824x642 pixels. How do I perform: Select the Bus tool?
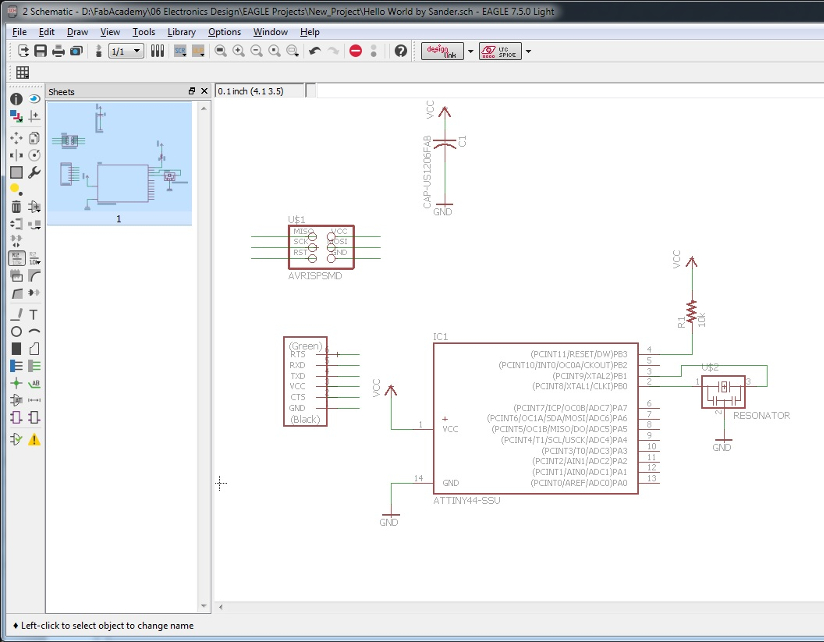click(16, 366)
